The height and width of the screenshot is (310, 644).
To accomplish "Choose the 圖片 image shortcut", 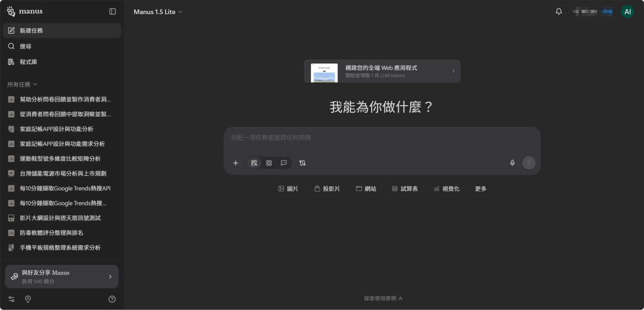I will 288,189.
